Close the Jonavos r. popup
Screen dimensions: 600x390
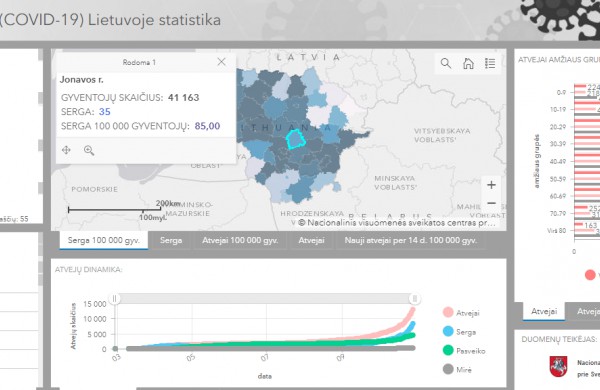pos(221,62)
